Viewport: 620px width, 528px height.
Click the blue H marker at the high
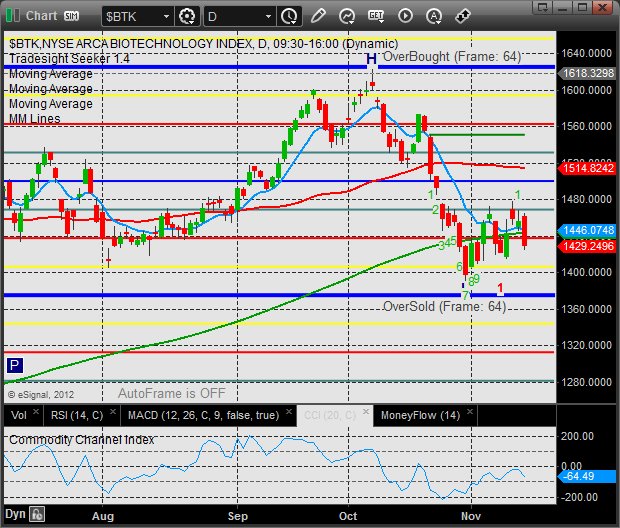point(371,59)
